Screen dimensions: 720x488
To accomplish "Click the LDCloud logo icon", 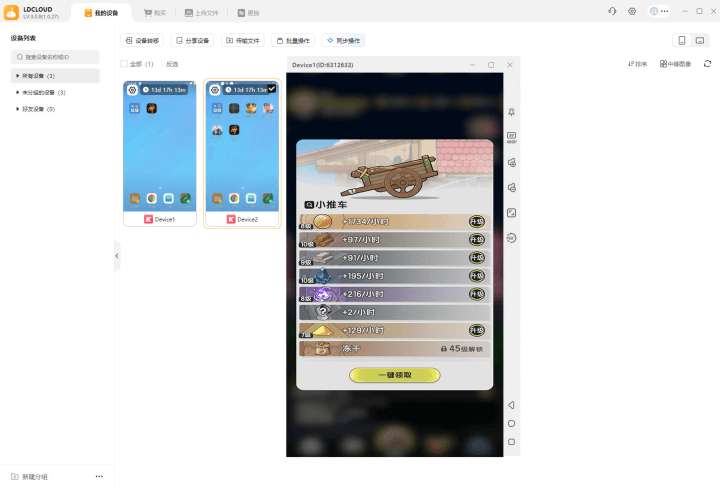I will click(x=11, y=12).
